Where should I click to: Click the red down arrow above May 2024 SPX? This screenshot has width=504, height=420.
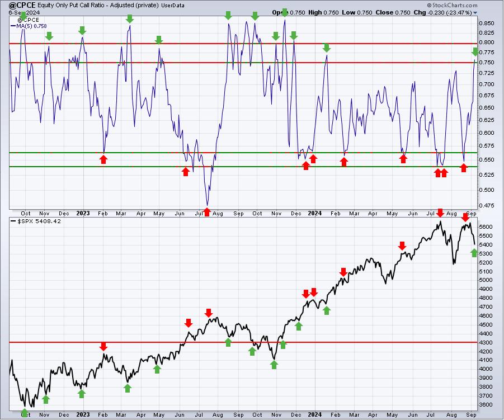click(402, 246)
